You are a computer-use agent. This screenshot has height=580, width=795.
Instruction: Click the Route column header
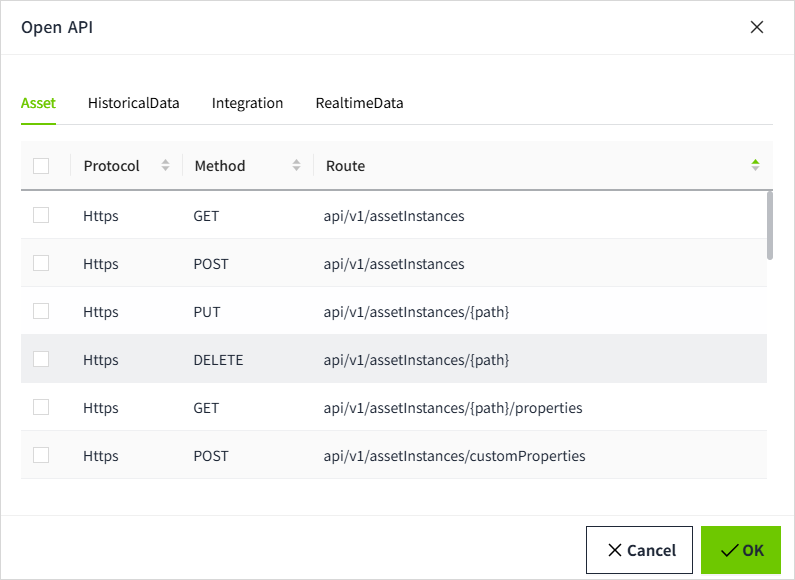[345, 166]
